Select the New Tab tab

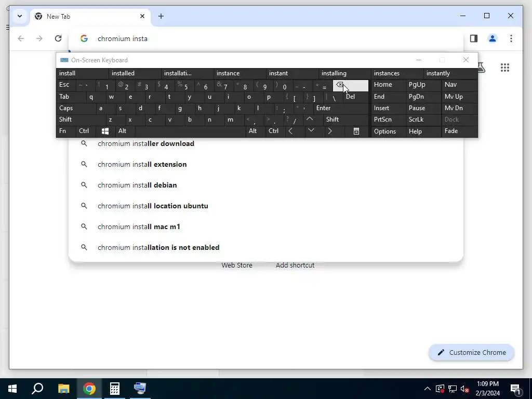point(91,16)
